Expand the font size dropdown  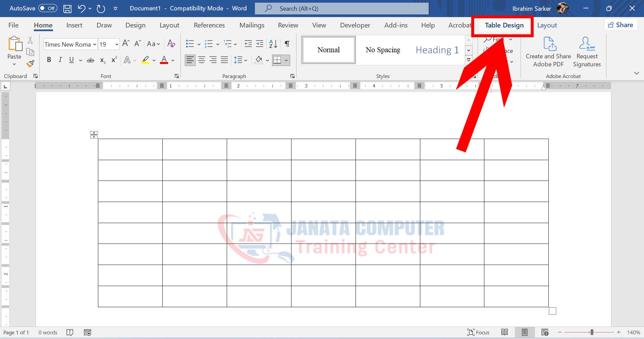116,44
